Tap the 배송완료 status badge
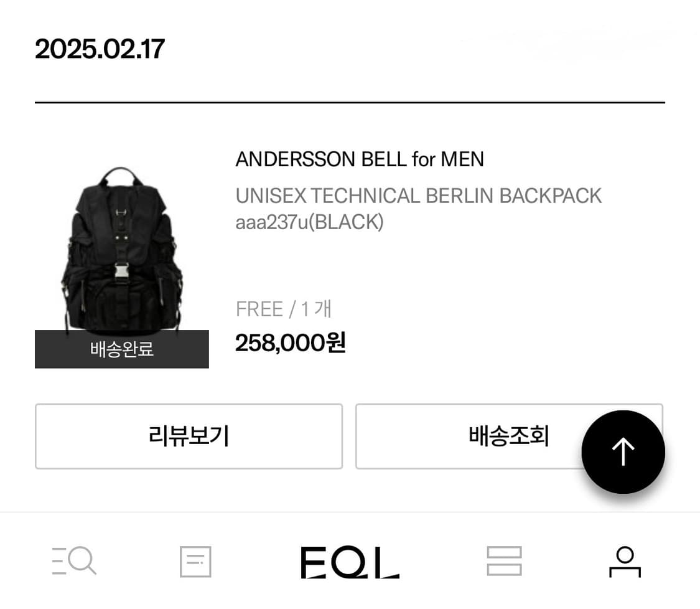The height and width of the screenshot is (609, 700). [122, 349]
